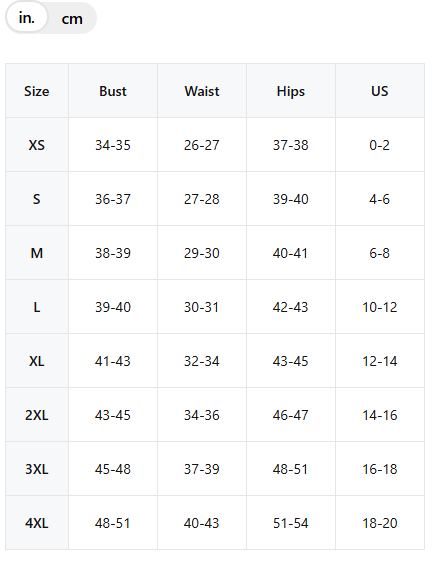The width and height of the screenshot is (434, 569).
Task: Click the 34-35 bust cell for XS
Action: (x=113, y=145)
